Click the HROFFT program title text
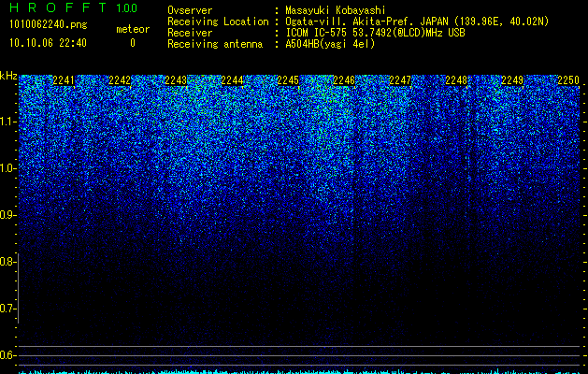 pyautogui.click(x=58, y=7)
